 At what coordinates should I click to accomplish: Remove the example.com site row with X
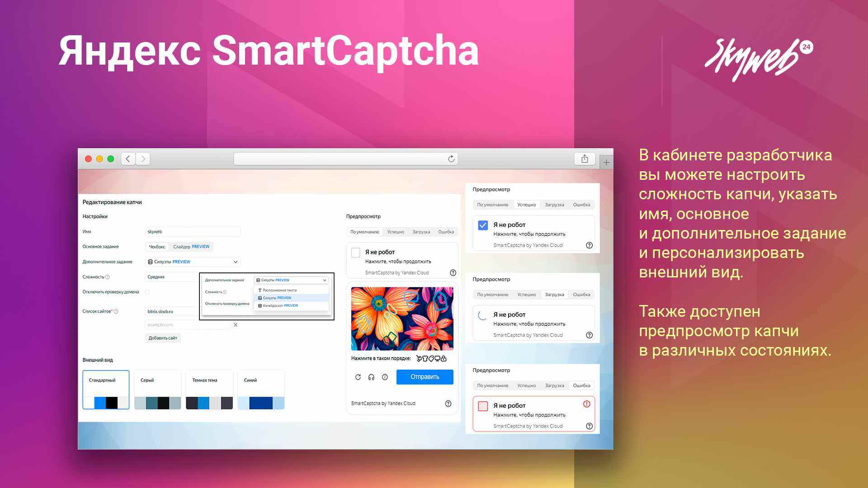[235, 324]
